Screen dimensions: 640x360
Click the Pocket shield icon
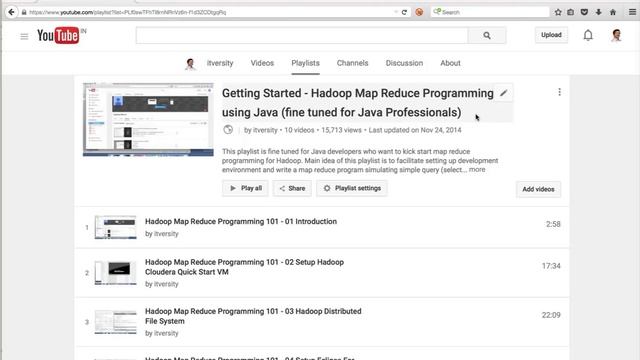pyautogui.click(x=584, y=12)
